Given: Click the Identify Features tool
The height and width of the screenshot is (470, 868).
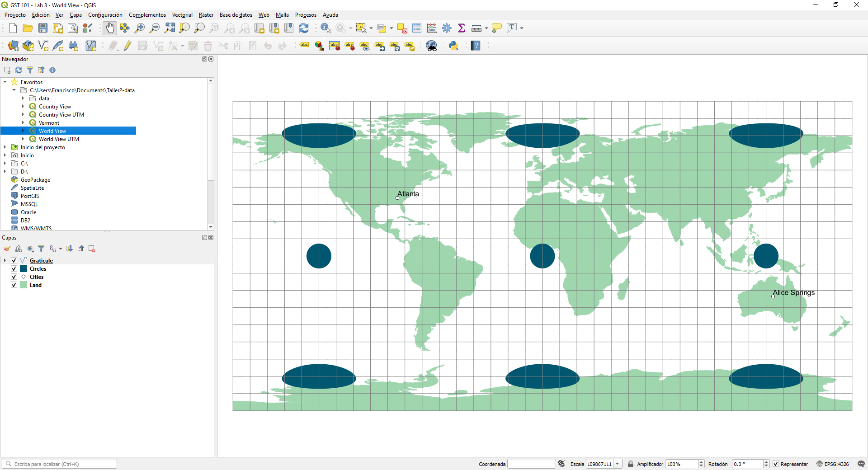Looking at the screenshot, I should (x=325, y=28).
